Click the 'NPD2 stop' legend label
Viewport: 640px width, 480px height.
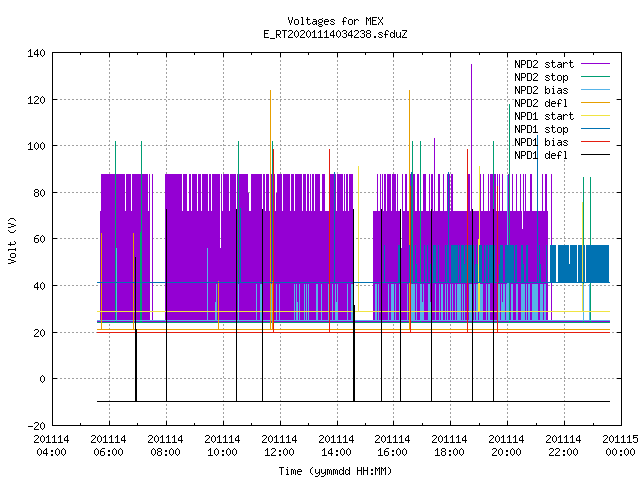(x=541, y=77)
